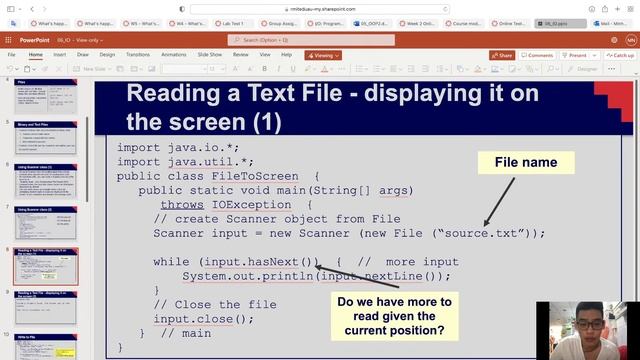Open the MN account avatar
Viewport: 640px width, 360px height.
point(631,40)
